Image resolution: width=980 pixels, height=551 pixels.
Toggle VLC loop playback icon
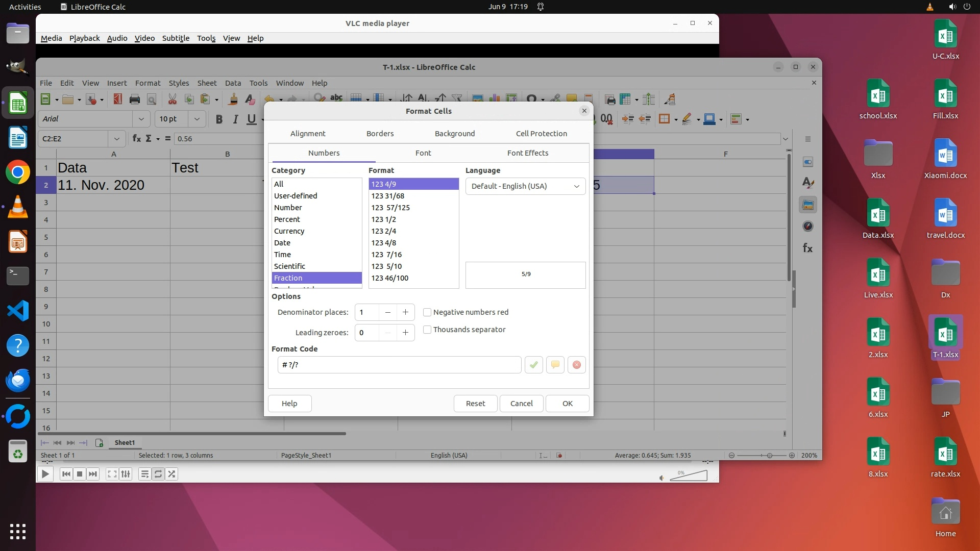[158, 474]
